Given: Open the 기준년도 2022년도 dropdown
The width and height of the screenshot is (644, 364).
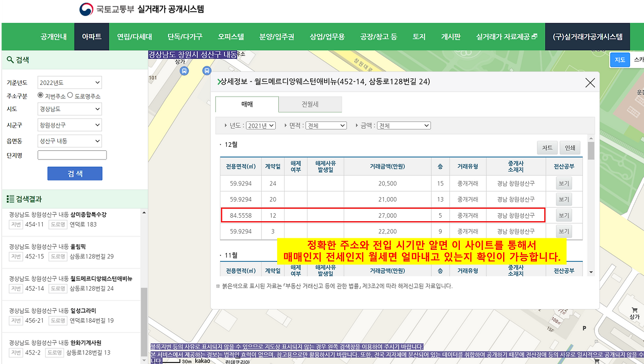Looking at the screenshot, I should point(69,82).
